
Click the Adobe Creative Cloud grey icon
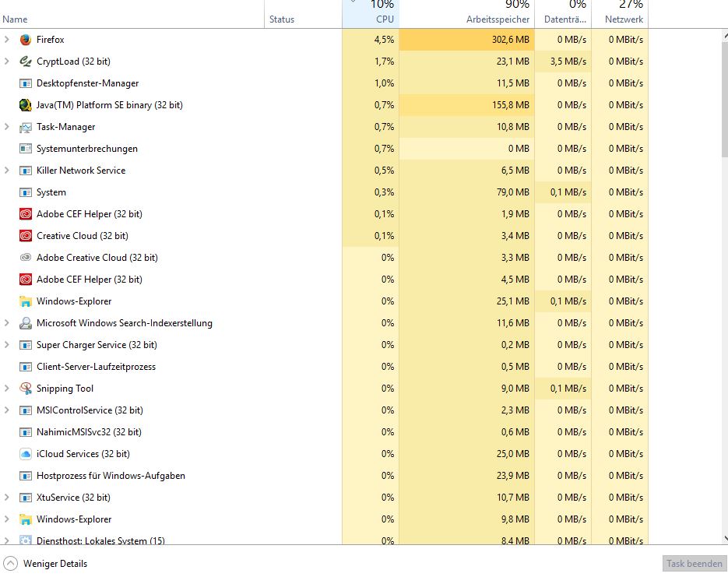point(26,258)
